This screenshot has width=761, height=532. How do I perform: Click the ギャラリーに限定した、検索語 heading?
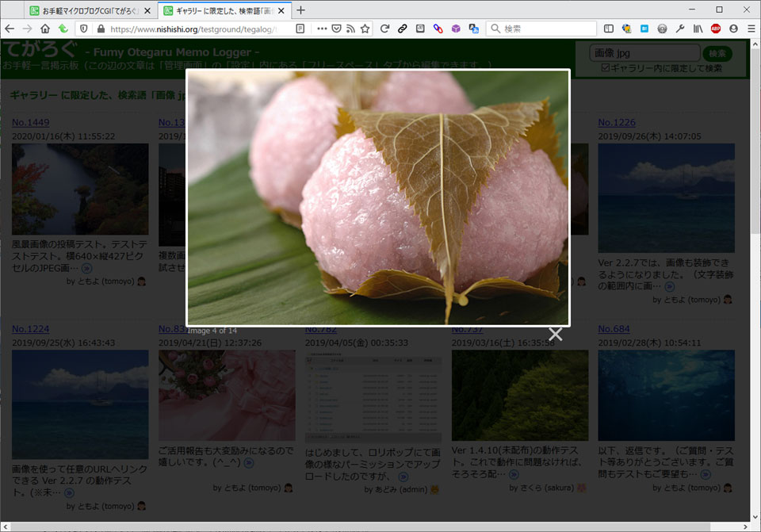(x=98, y=95)
